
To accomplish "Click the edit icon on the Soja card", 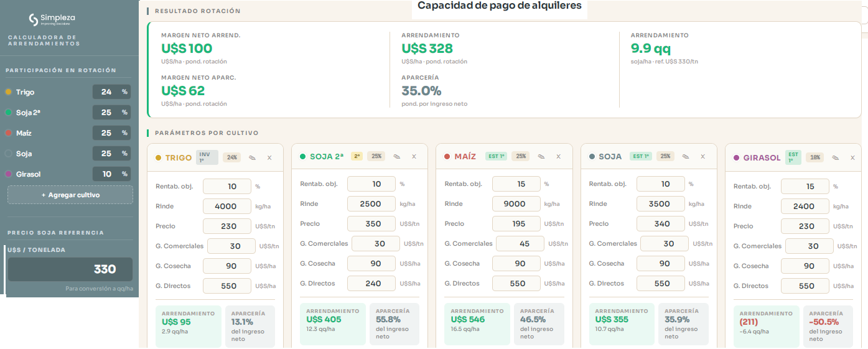I will pyautogui.click(x=685, y=157).
